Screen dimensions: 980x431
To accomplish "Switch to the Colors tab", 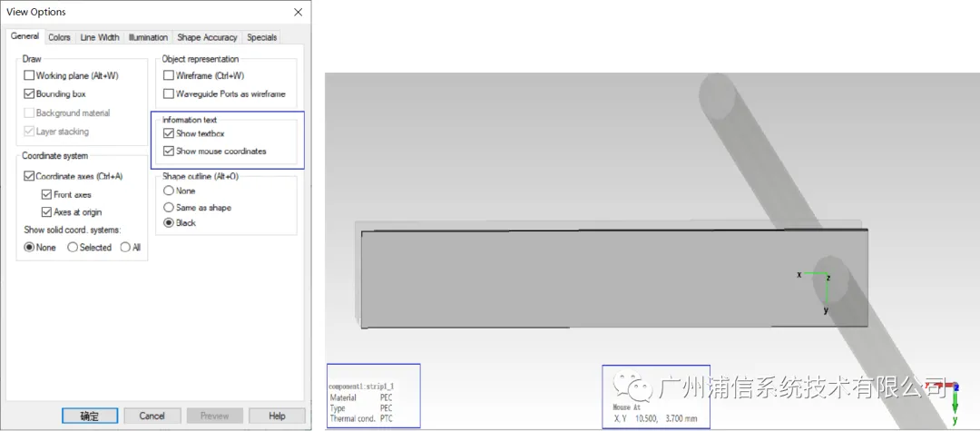I will click(x=59, y=37).
